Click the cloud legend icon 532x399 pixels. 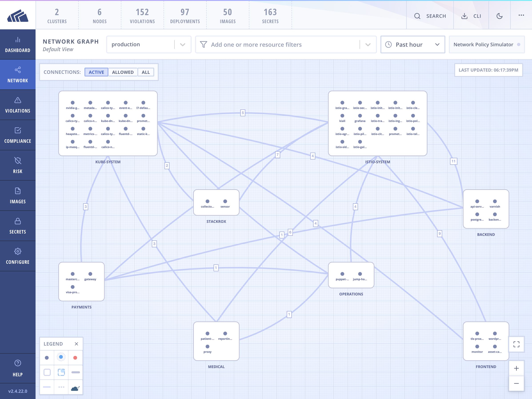pos(75,388)
